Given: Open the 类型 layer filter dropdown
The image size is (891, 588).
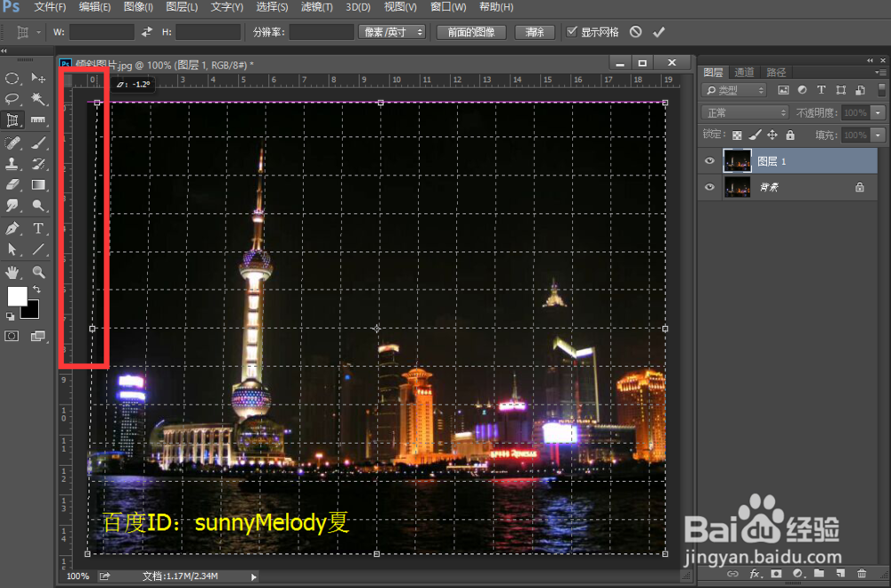Looking at the screenshot, I should point(734,90).
